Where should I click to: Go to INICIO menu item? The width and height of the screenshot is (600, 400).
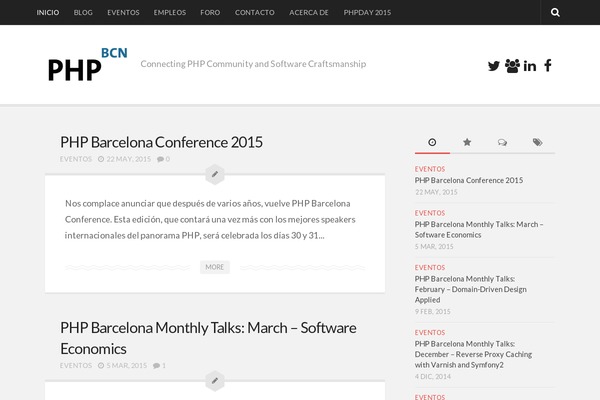[48, 13]
